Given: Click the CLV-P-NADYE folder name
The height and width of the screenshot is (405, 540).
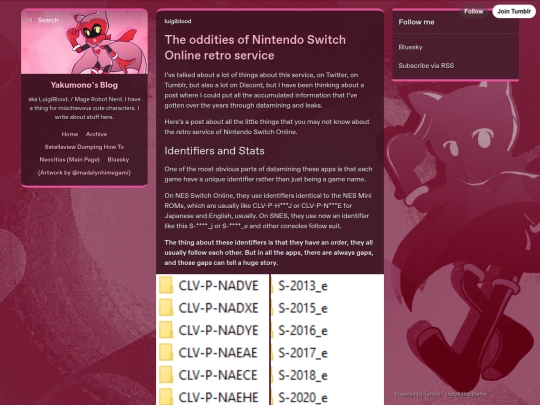Looking at the screenshot, I should pos(218,331).
